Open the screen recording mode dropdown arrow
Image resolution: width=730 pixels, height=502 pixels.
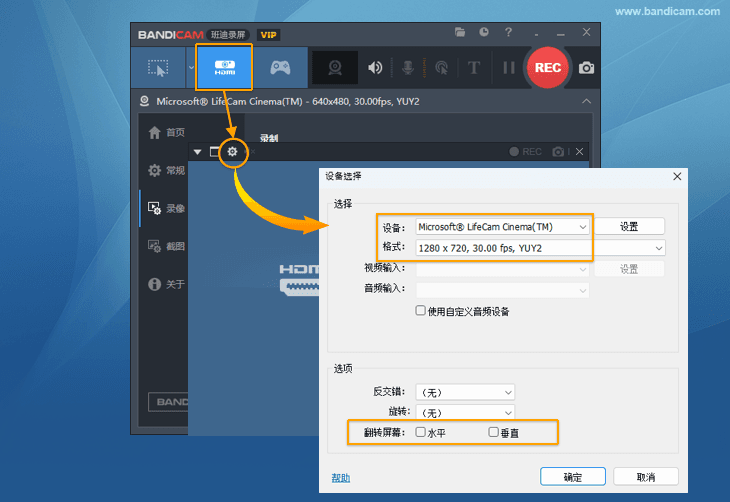(191, 68)
